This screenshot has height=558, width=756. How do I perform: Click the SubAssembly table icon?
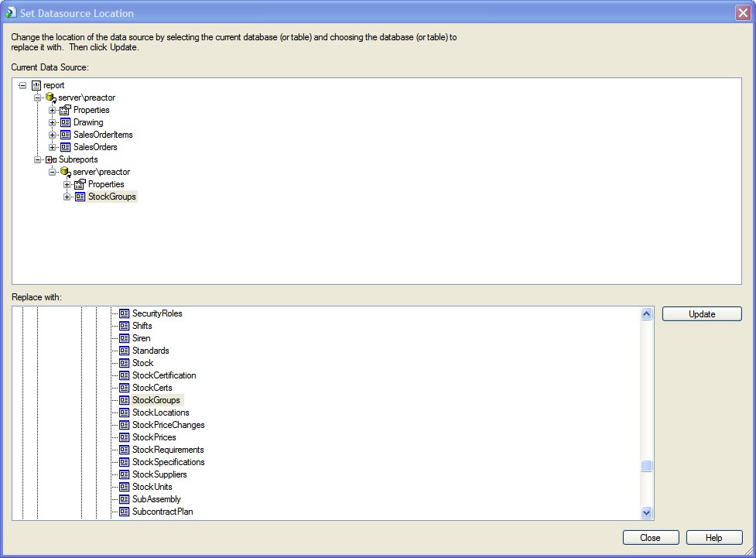click(x=124, y=499)
